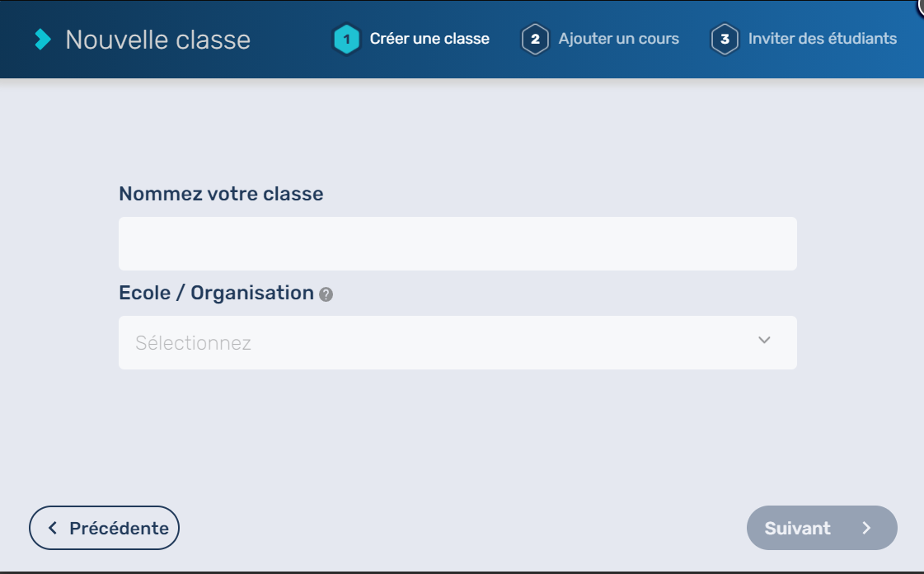Open the Ecole / Organisation select box
Viewport: 924px width, 574px height.
(x=457, y=342)
